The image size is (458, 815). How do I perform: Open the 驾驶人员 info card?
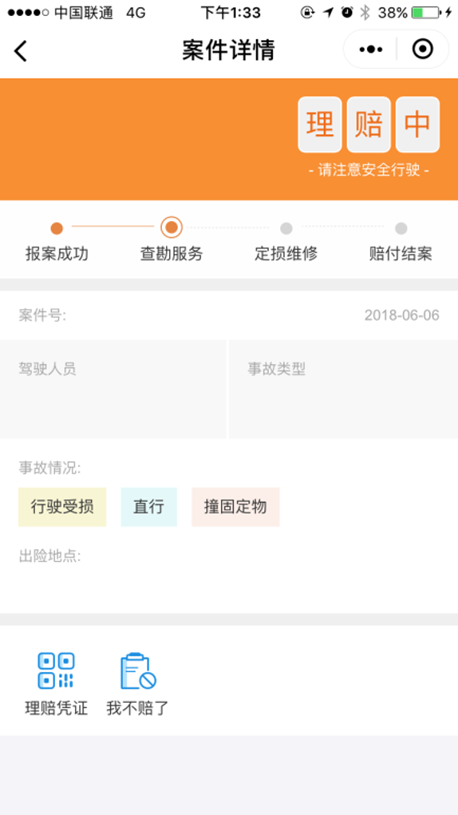point(113,389)
